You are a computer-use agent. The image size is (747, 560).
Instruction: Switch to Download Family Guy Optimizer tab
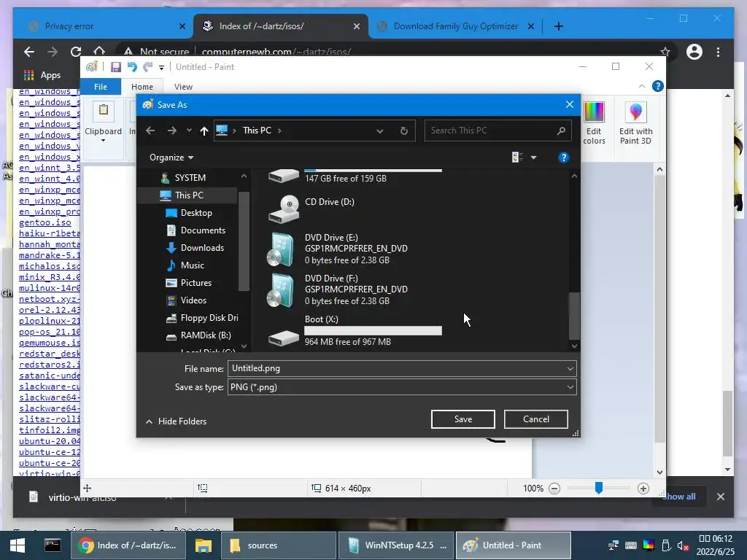pos(455,26)
